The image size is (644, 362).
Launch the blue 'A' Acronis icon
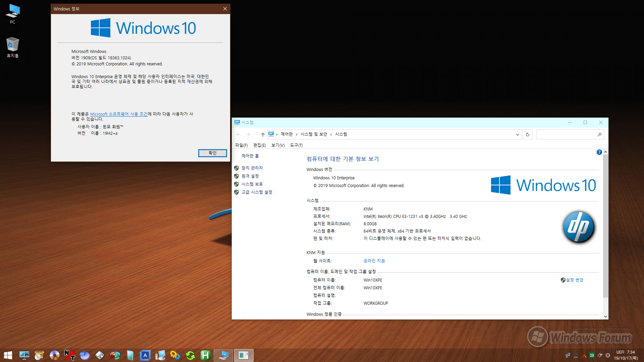click(x=145, y=355)
